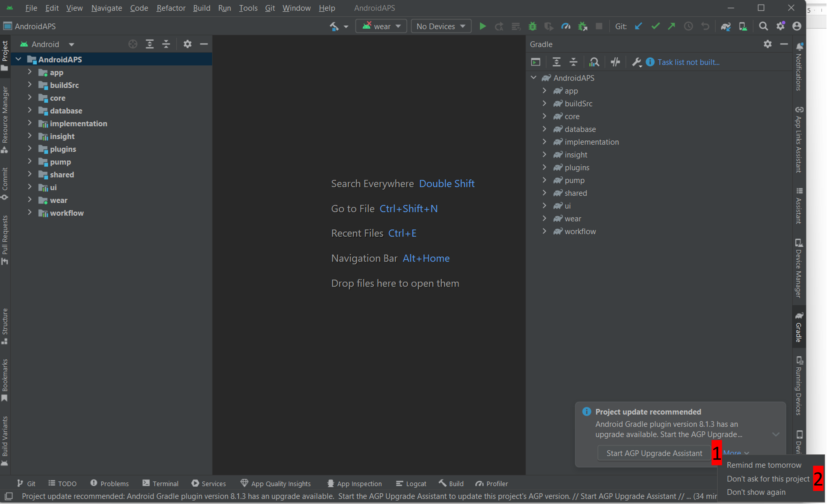
Task: Hide the Project panel with minus icon
Action: [x=204, y=44]
